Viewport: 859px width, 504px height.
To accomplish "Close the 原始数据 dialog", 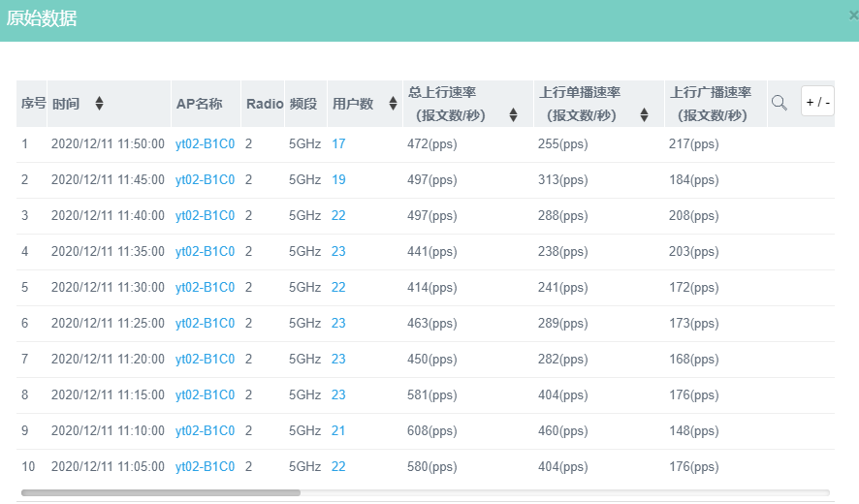I will [853, 16].
